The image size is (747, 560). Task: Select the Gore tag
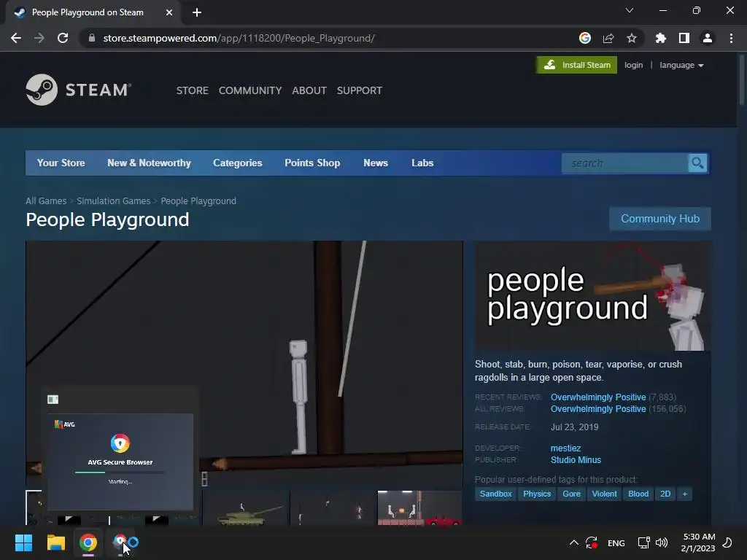coord(571,494)
